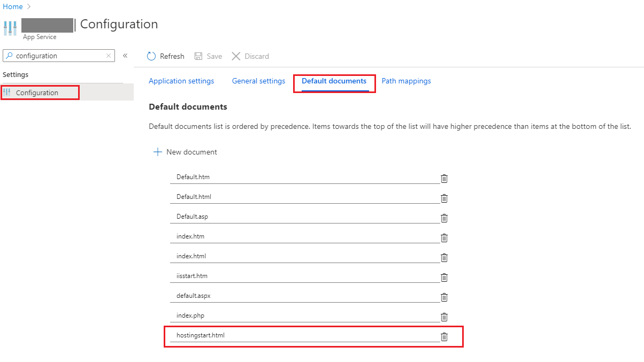This screenshot has height=362, width=644.
Task: Click the Refresh toolbar button
Action: pyautogui.click(x=165, y=56)
